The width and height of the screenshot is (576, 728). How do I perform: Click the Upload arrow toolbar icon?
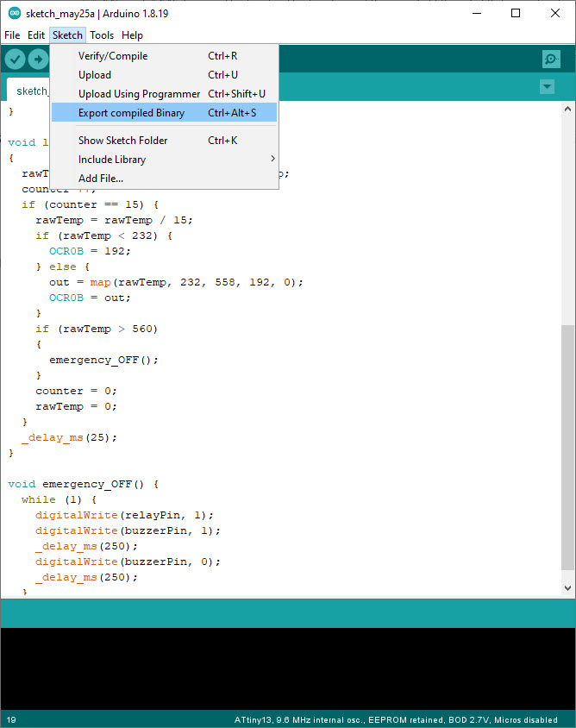point(38,59)
